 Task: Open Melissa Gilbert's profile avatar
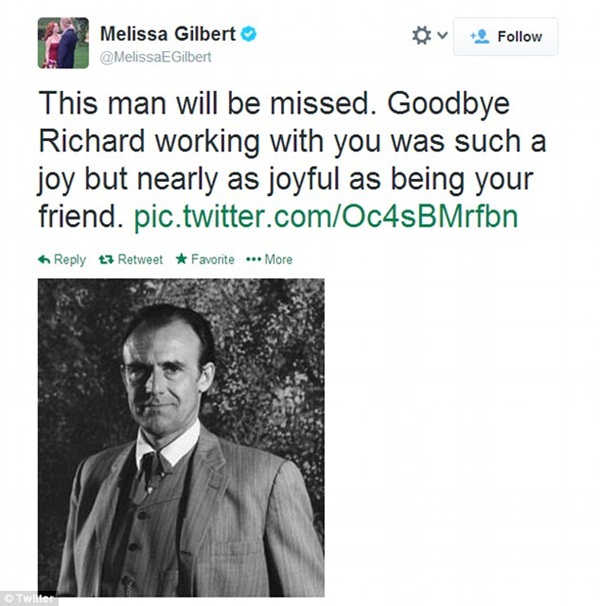63,43
